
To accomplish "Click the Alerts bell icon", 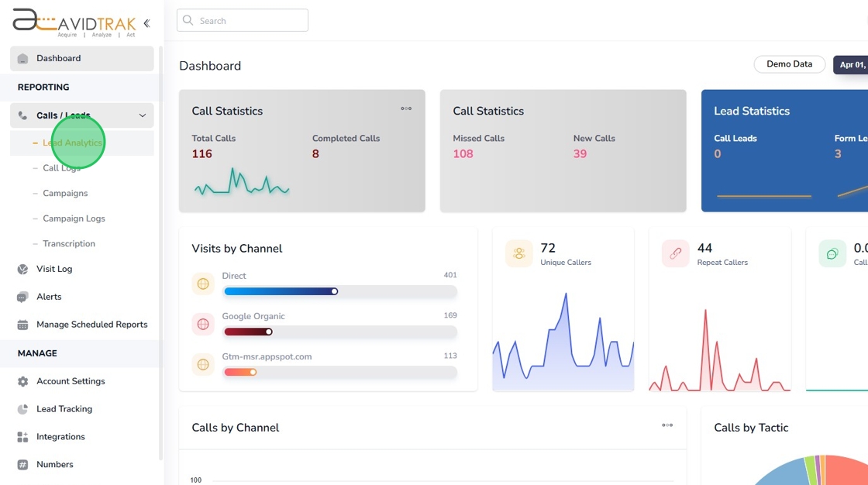I will pyautogui.click(x=22, y=297).
